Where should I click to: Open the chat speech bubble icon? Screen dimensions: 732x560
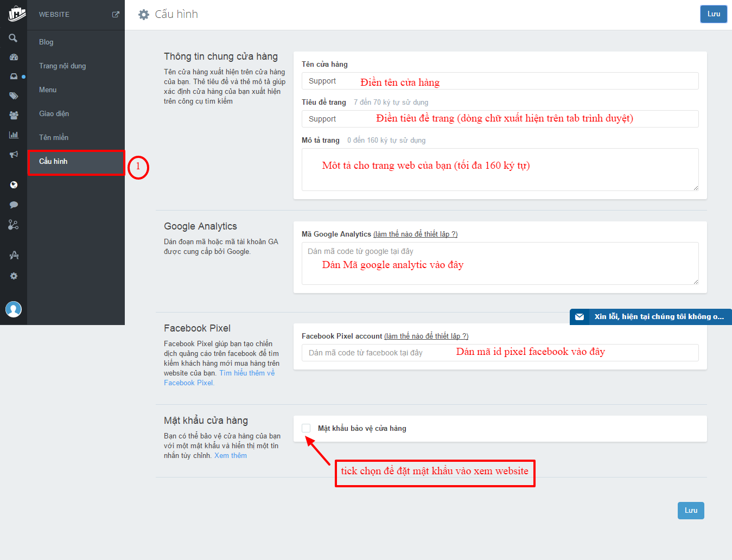tap(14, 205)
